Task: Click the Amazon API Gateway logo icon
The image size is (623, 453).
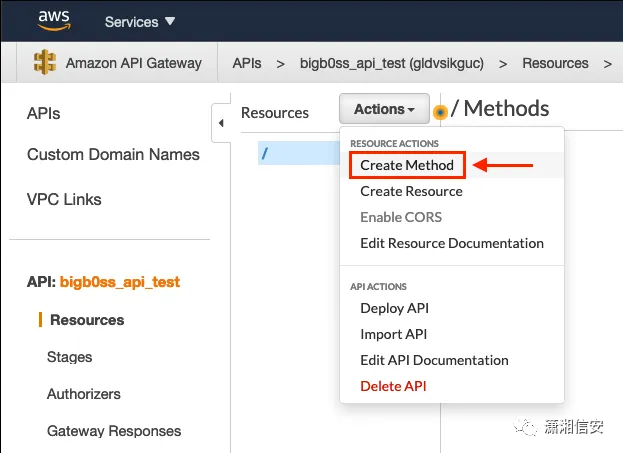Action: (x=44, y=62)
